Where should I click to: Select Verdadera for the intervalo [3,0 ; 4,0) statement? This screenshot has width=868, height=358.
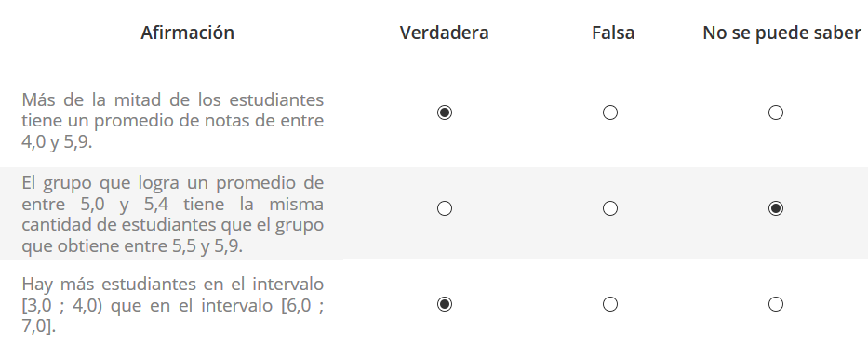(444, 304)
